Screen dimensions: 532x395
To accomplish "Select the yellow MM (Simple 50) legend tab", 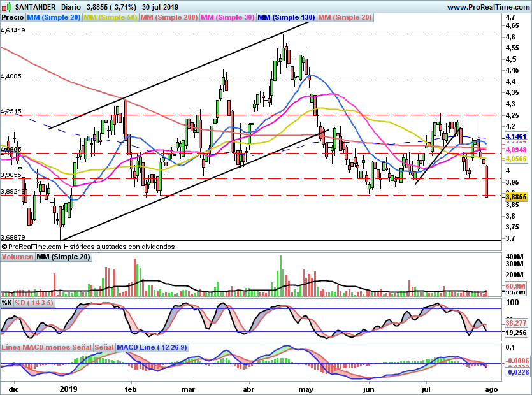I will point(110,17).
